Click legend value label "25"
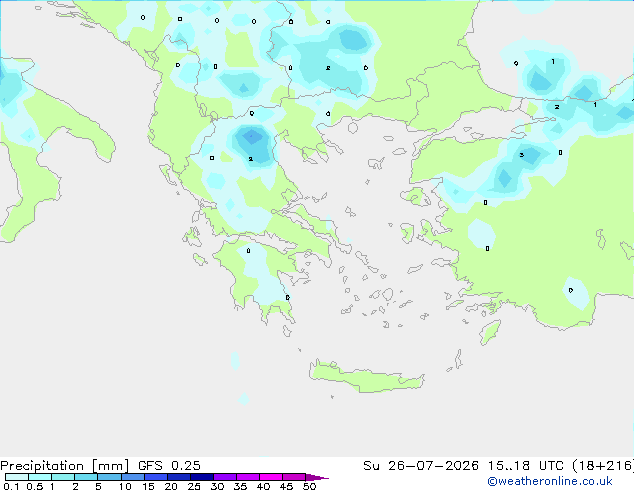 point(194,486)
